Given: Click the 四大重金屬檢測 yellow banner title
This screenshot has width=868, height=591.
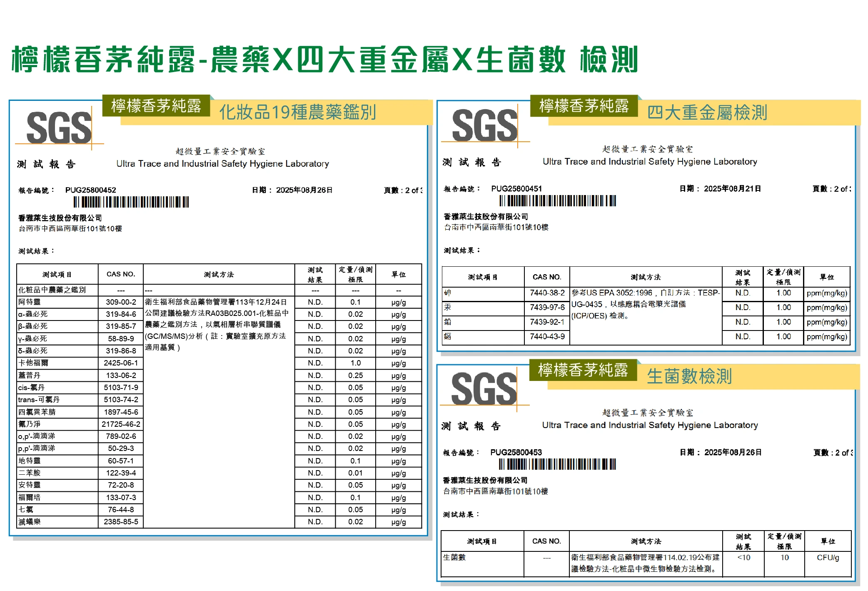Looking at the screenshot, I should pos(707,113).
